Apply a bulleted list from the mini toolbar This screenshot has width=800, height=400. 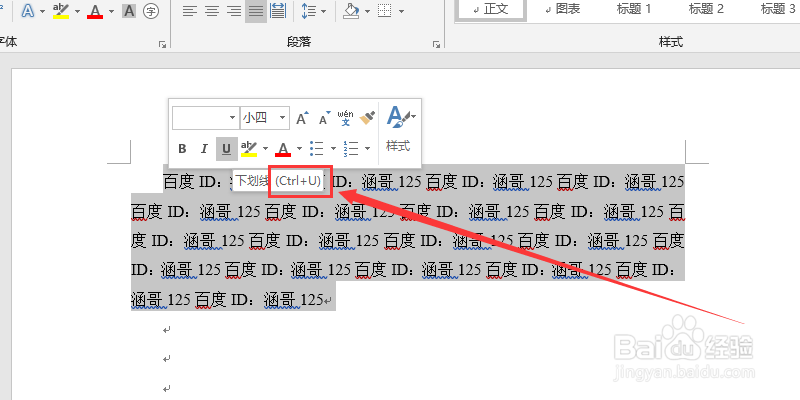click(x=317, y=149)
